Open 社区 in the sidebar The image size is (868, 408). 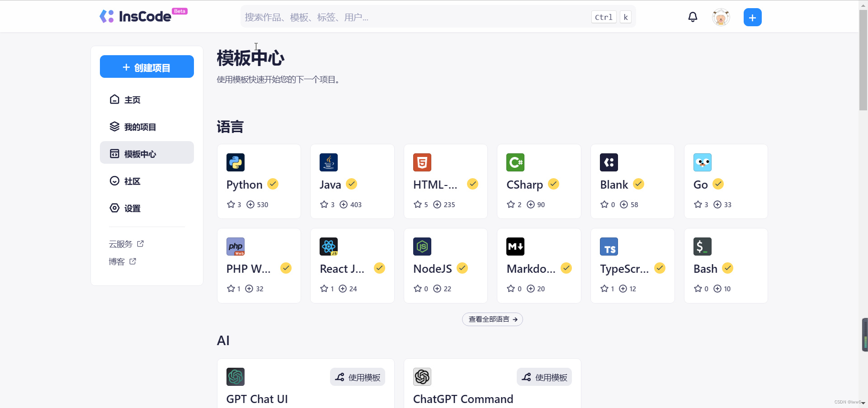(x=147, y=181)
